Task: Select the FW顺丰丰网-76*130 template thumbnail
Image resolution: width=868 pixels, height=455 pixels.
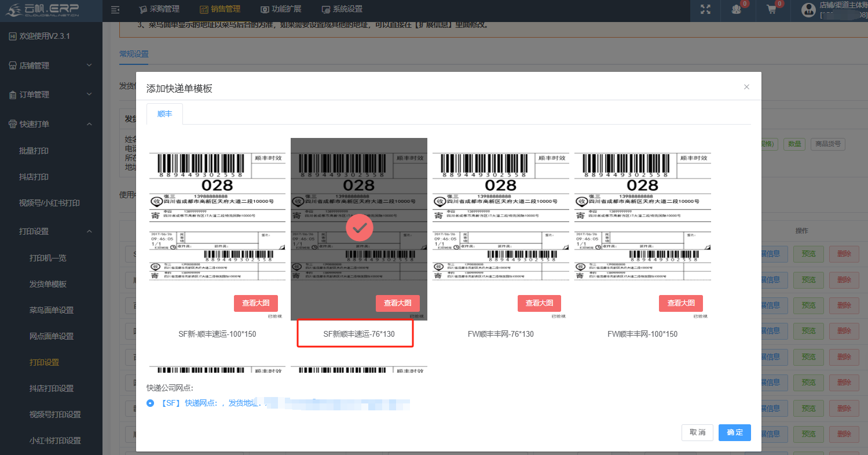Action: 500,226
